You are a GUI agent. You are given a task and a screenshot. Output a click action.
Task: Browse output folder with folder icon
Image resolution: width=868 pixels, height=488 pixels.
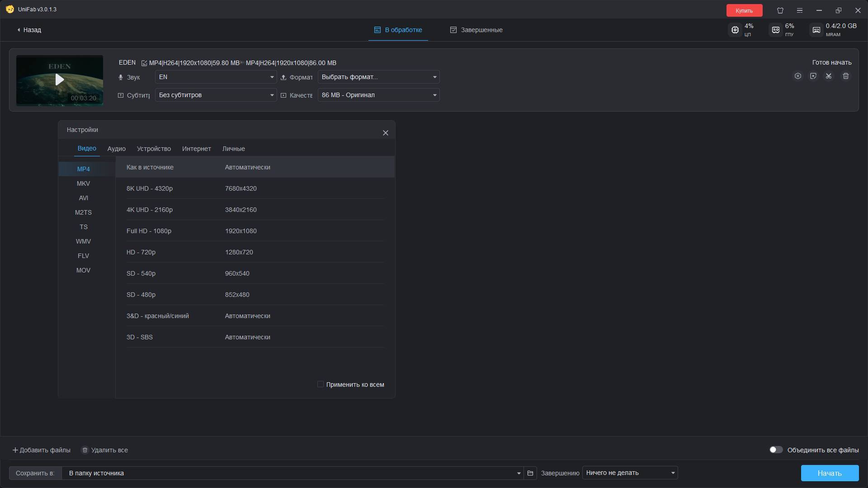(530, 473)
